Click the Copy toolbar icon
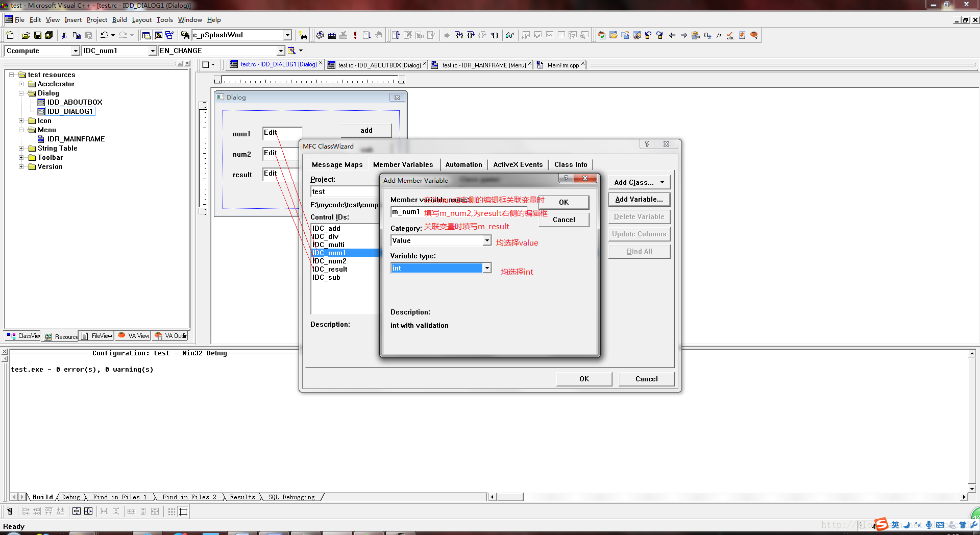 pos(77,35)
